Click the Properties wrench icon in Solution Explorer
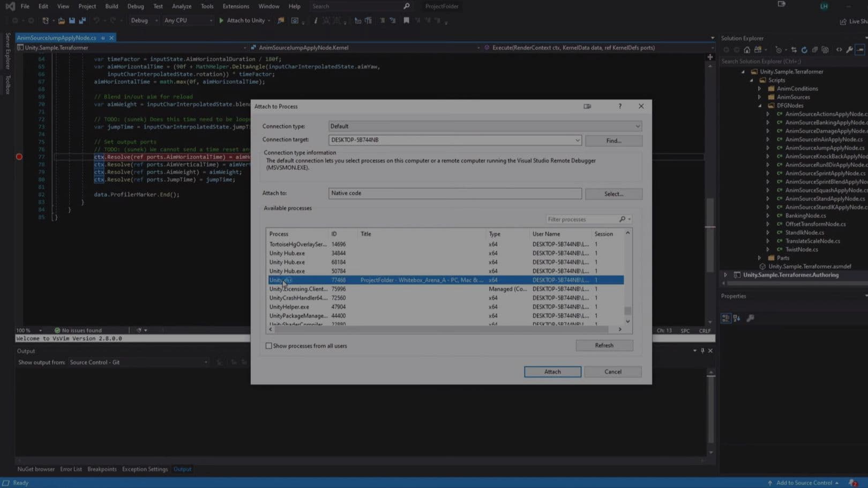The image size is (868, 488). tap(849, 50)
